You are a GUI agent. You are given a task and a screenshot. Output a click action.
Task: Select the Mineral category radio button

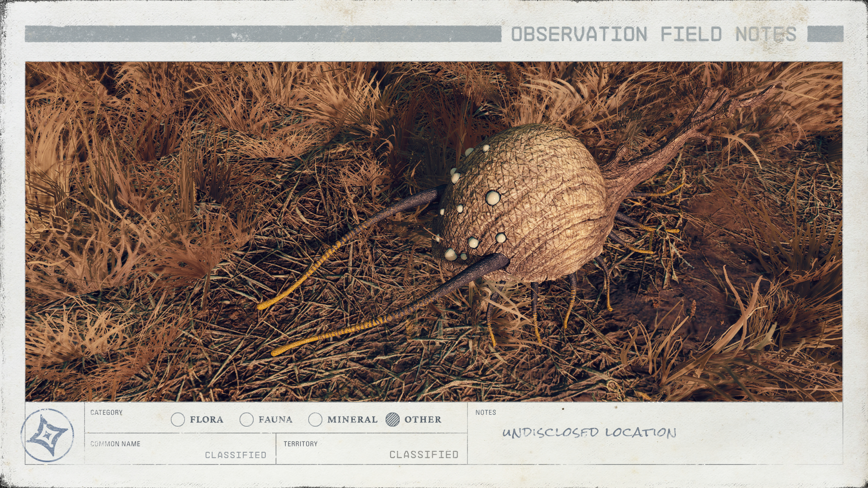pyautogui.click(x=315, y=420)
